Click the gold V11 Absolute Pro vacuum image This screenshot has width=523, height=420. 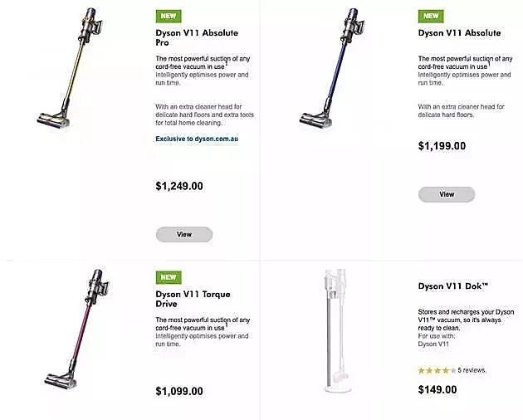70,68
